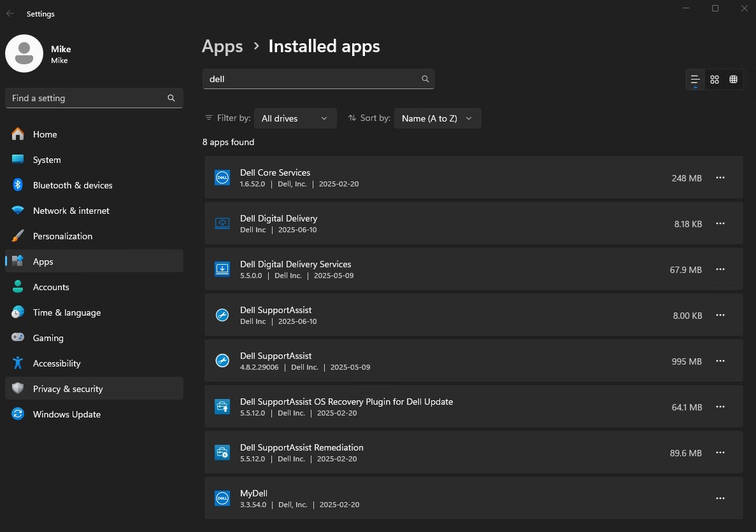Click the Find a setting search field
The width and height of the screenshot is (756, 532).
(86, 98)
